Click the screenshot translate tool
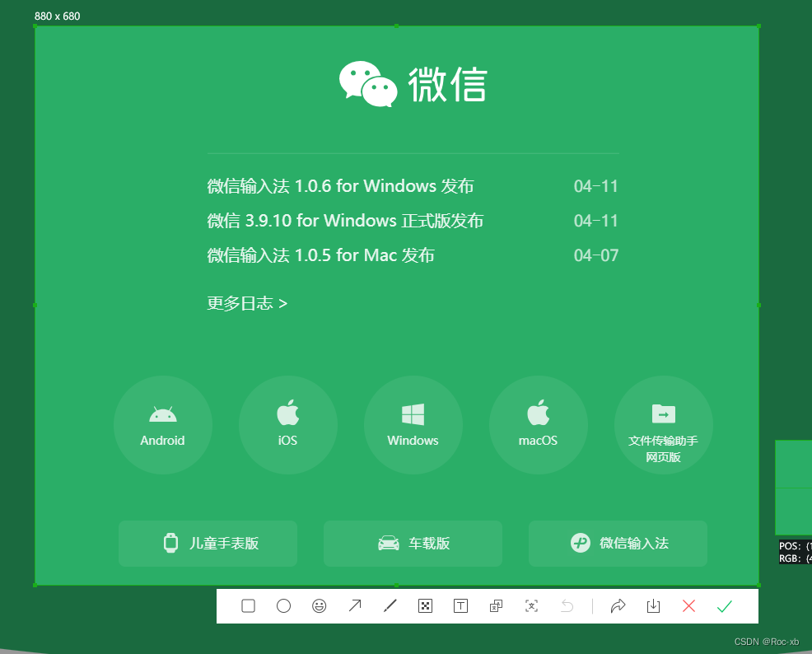 tap(496, 606)
